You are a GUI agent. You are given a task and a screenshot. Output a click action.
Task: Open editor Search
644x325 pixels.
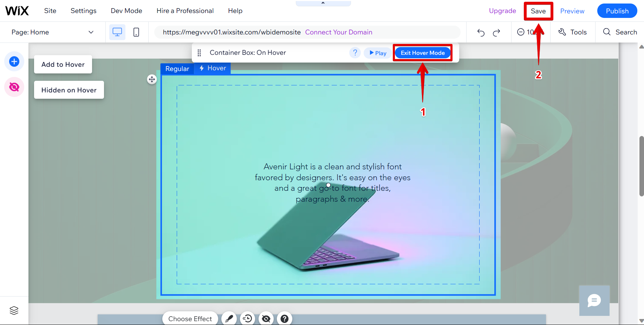(x=620, y=32)
